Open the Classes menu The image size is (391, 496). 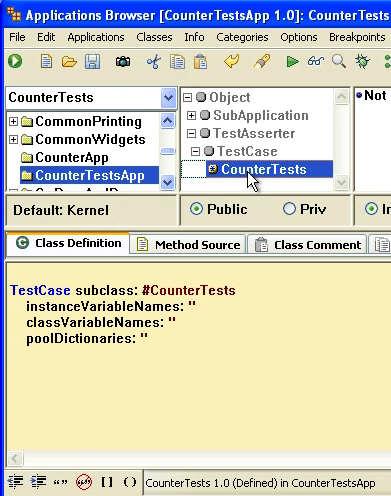[154, 37]
